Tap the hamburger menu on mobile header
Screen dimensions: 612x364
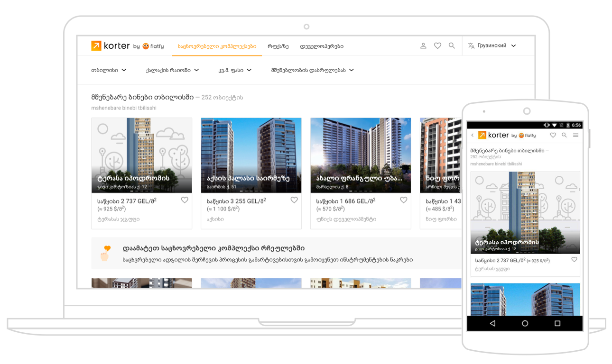point(575,136)
